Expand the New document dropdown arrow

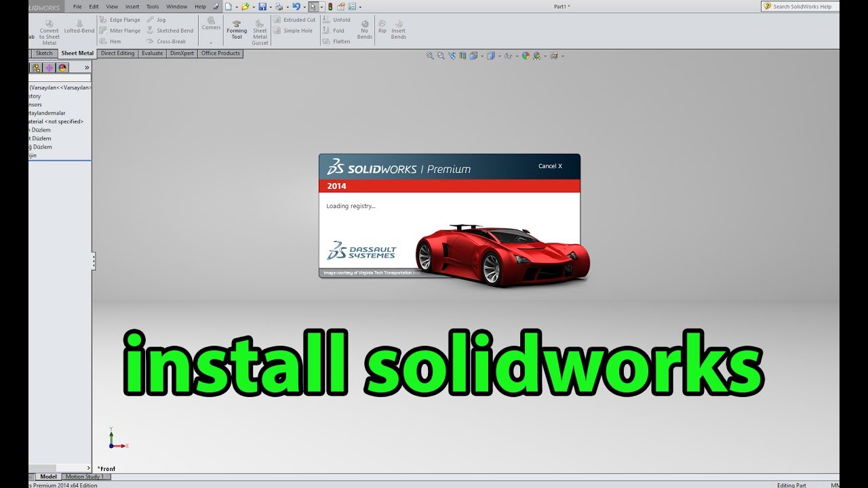[x=237, y=7]
